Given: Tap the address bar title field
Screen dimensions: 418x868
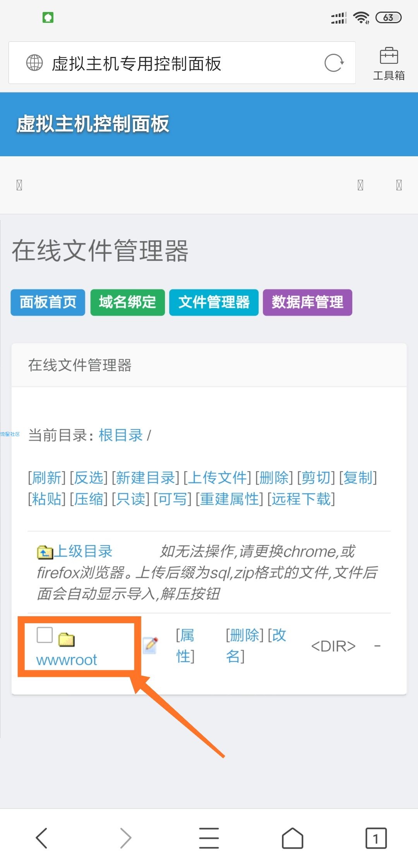Looking at the screenshot, I should (182, 63).
